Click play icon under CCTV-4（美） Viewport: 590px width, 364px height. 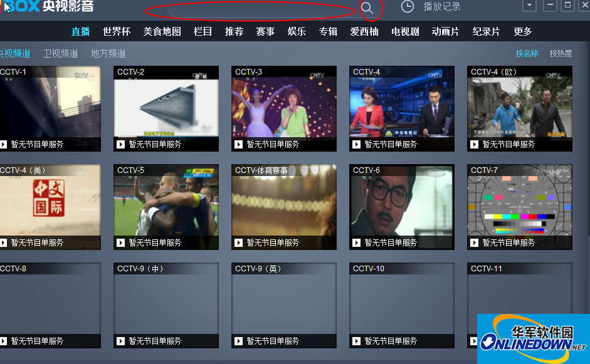3,243
